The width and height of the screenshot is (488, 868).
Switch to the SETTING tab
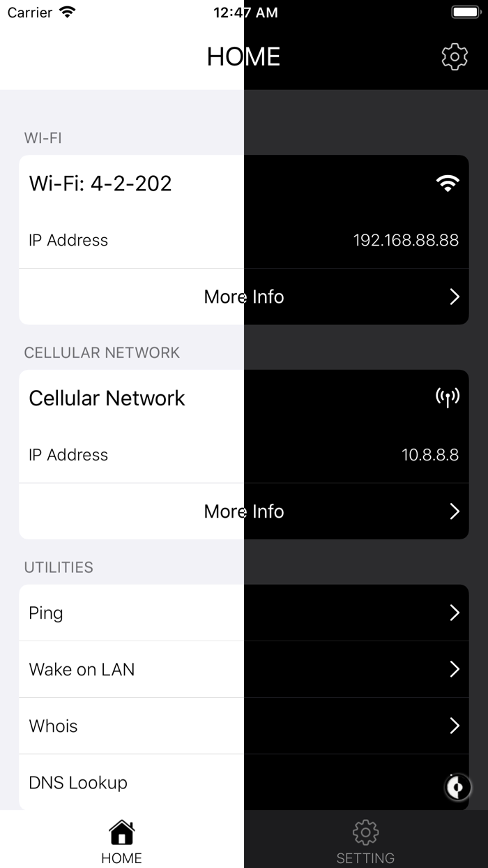(365, 839)
